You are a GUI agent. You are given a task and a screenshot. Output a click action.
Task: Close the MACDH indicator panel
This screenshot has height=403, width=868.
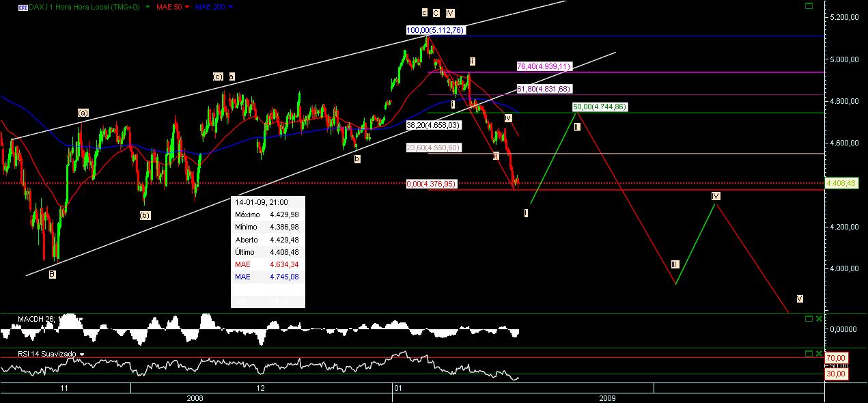[820, 318]
